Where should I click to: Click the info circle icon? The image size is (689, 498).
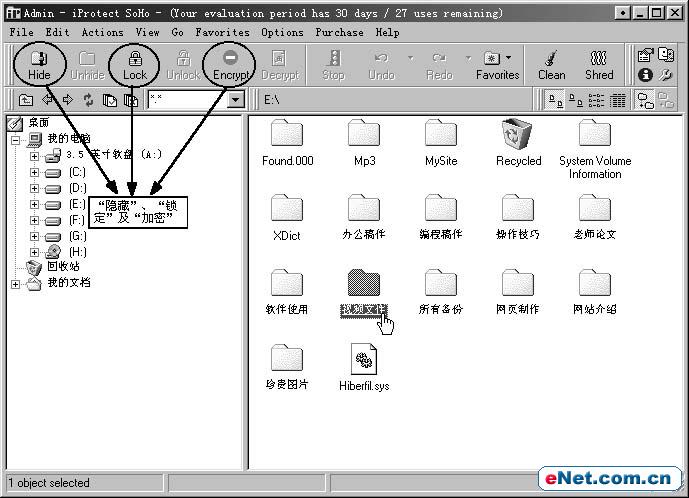645,75
